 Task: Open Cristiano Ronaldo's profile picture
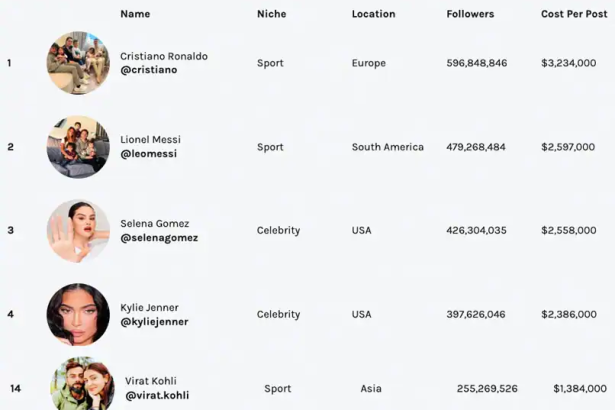point(78,63)
